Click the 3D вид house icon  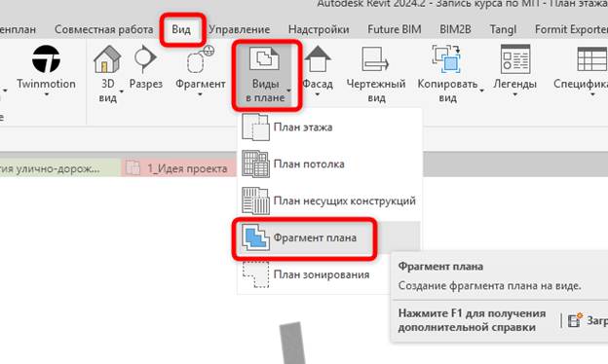pos(107,59)
